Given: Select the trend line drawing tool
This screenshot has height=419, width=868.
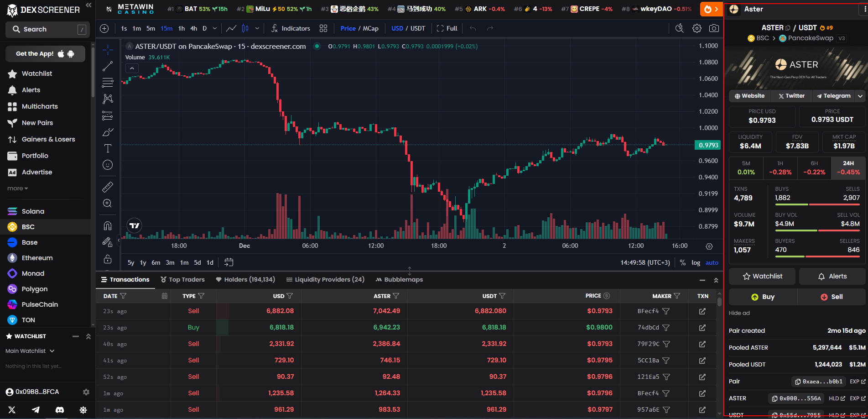Looking at the screenshot, I should (108, 67).
